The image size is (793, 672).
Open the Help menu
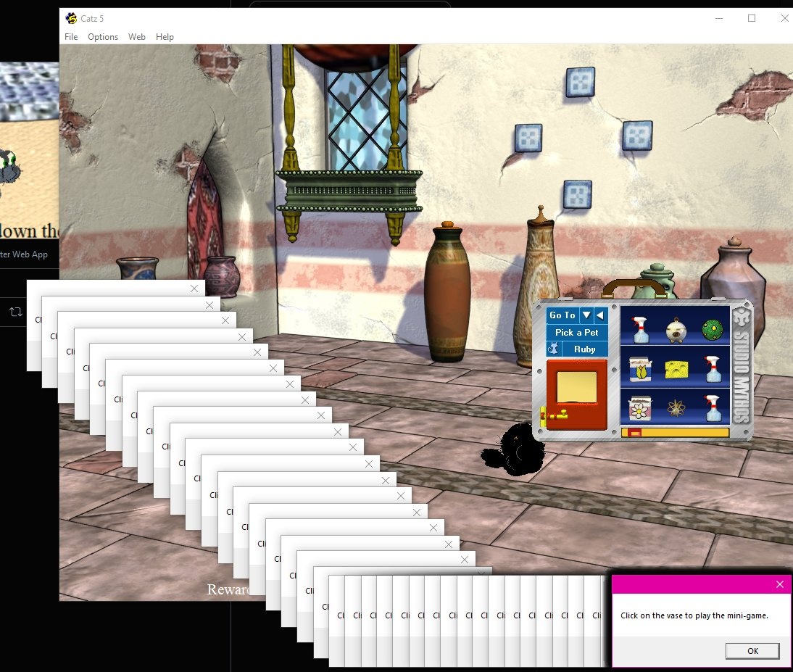tap(165, 37)
